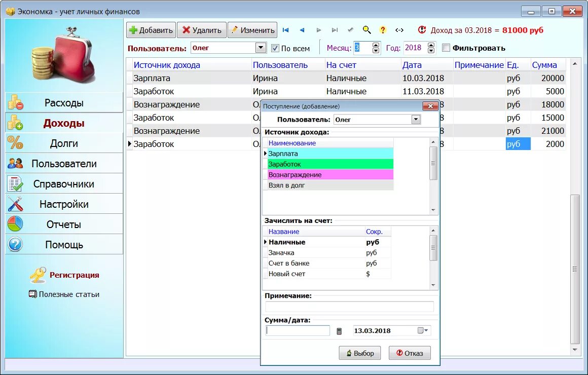
Task: Expand main Пользователь combo box with Олег
Action: pos(261,48)
